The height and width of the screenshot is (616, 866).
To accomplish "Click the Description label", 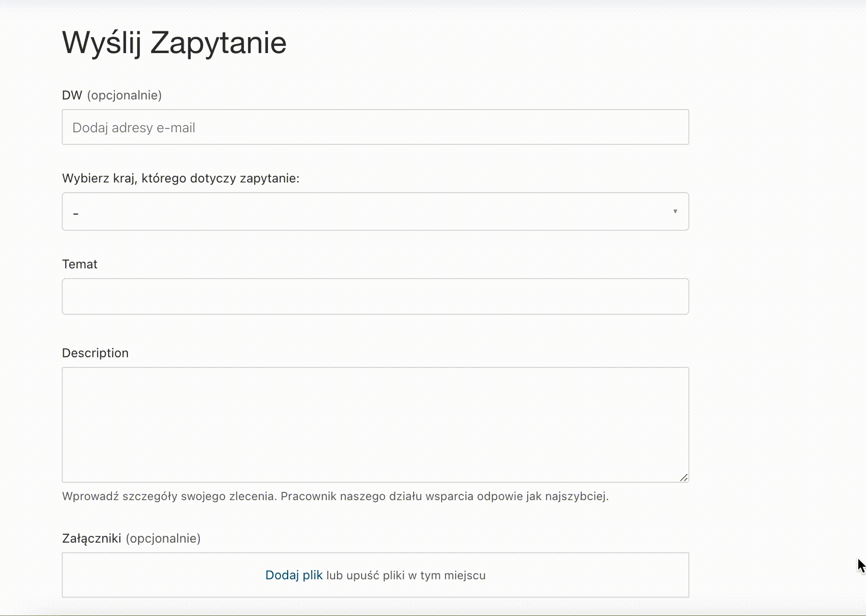I will pos(95,353).
